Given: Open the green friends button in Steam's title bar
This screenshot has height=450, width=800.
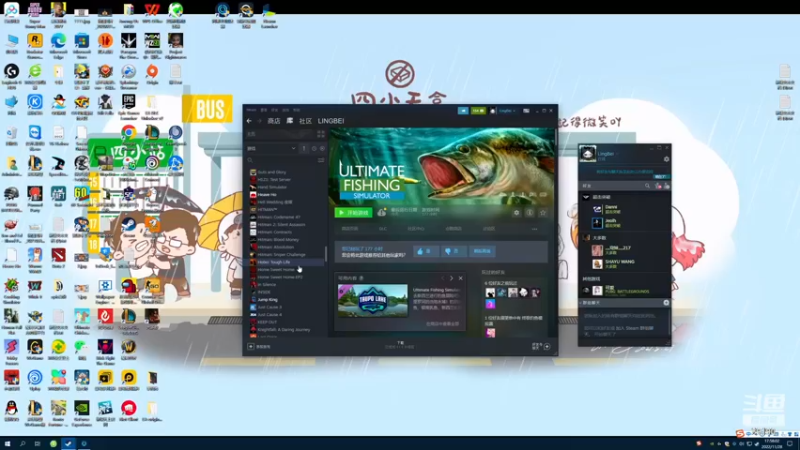Looking at the screenshot, I should [478, 111].
